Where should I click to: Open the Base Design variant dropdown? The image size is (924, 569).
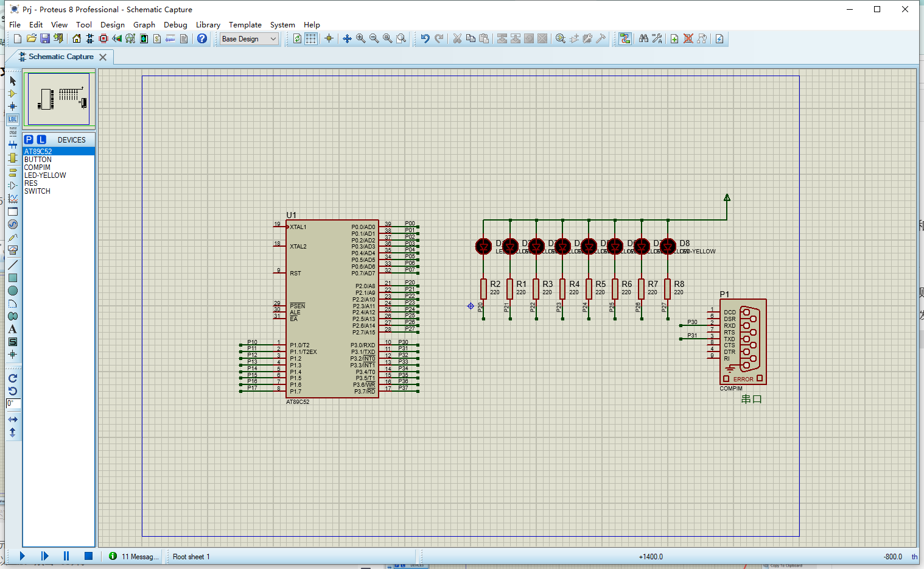[x=249, y=38]
